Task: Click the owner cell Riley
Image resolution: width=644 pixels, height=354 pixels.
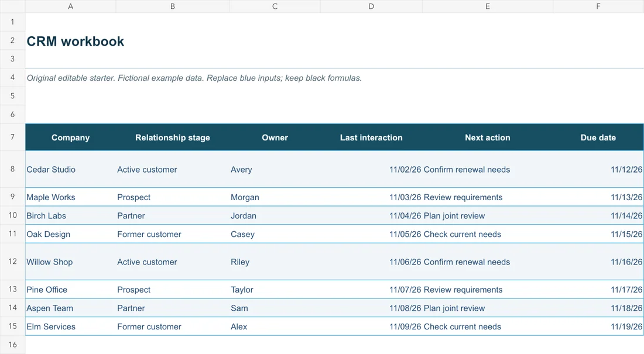Action: point(275,262)
